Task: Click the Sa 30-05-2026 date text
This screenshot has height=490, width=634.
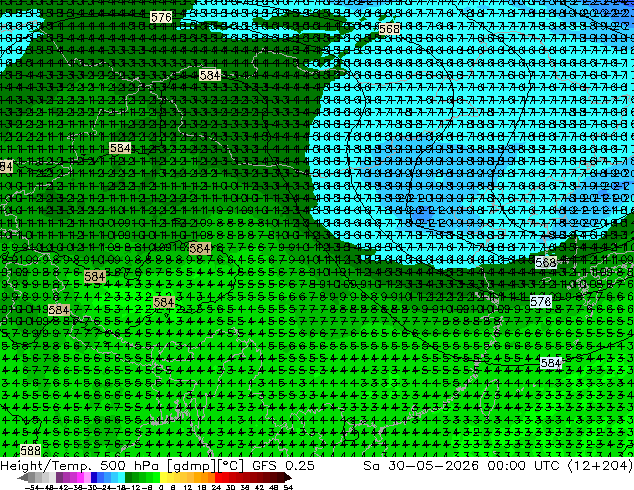Action: point(421,466)
